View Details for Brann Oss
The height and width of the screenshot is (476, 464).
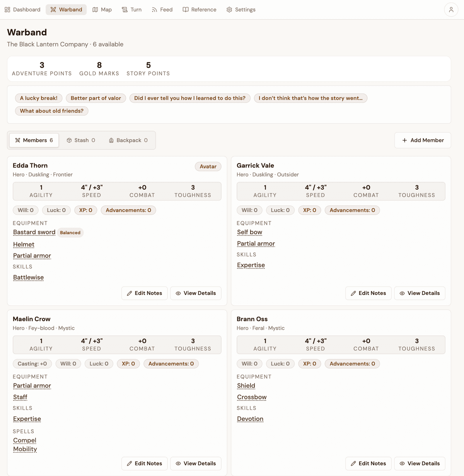coord(420,464)
